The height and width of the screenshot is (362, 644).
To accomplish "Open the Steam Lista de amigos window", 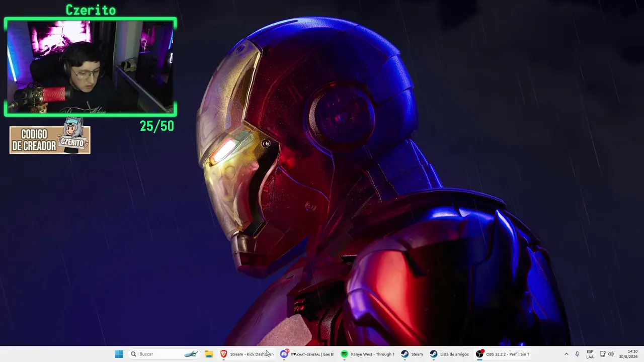I will [x=449, y=354].
